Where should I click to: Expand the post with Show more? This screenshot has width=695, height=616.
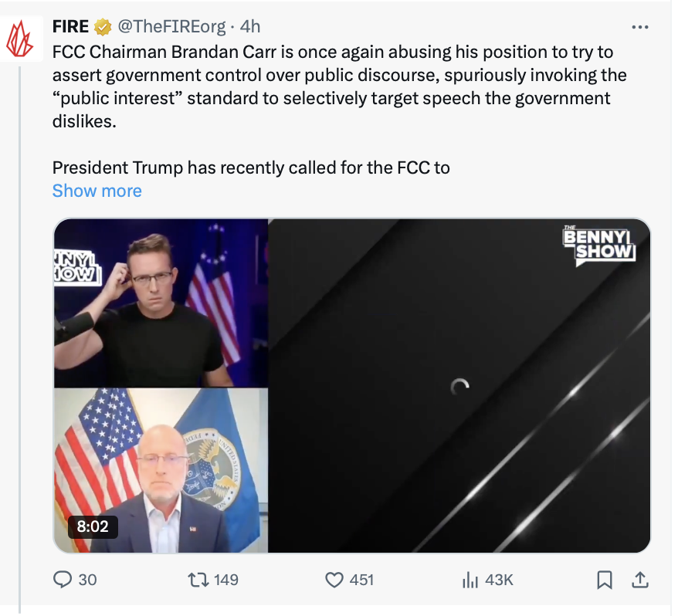click(x=97, y=191)
